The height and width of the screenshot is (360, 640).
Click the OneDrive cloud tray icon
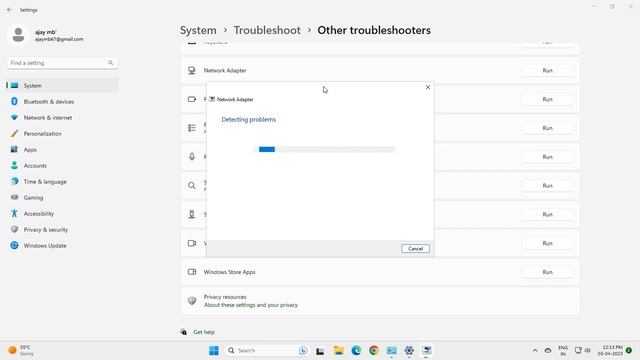(x=548, y=350)
